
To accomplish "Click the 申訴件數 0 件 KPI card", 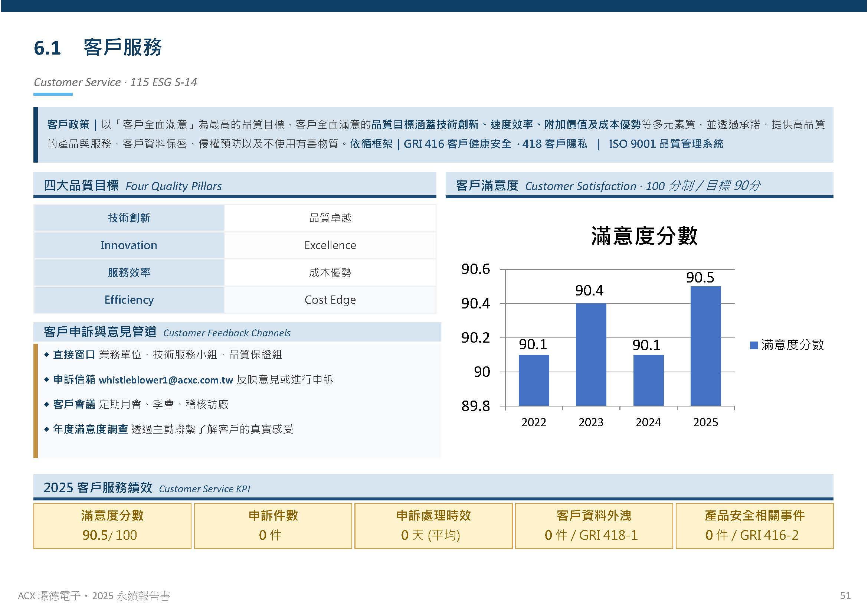I will click(x=273, y=526).
